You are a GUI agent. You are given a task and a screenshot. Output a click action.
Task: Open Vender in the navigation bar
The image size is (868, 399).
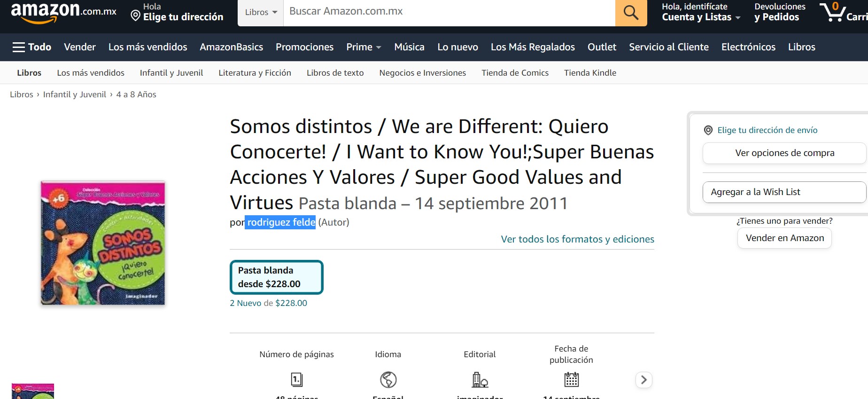point(80,47)
